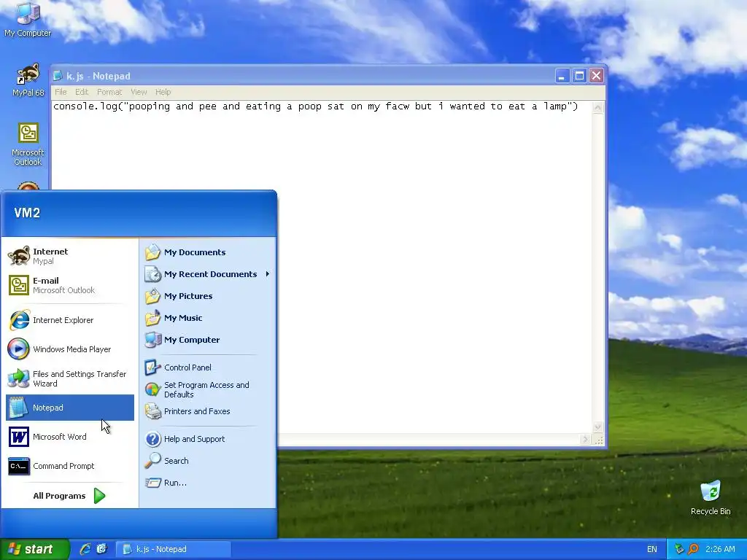This screenshot has width=747, height=560.
Task: Click Notepad vertical scrollbar up arrow
Action: point(597,107)
